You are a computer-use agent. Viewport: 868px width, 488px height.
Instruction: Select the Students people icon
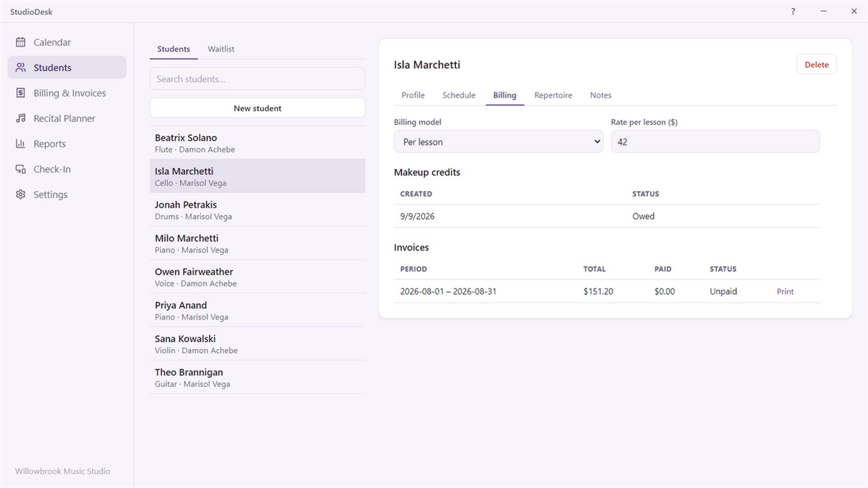coord(20,68)
